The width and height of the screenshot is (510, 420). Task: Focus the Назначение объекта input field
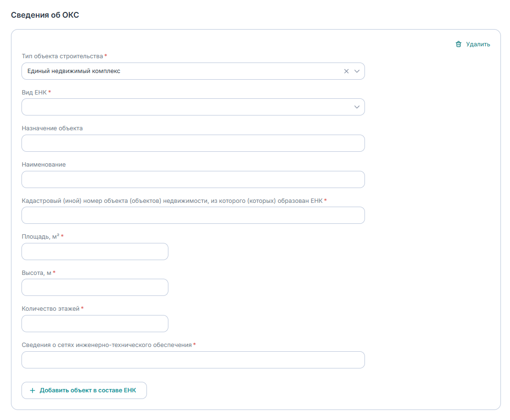tap(193, 143)
